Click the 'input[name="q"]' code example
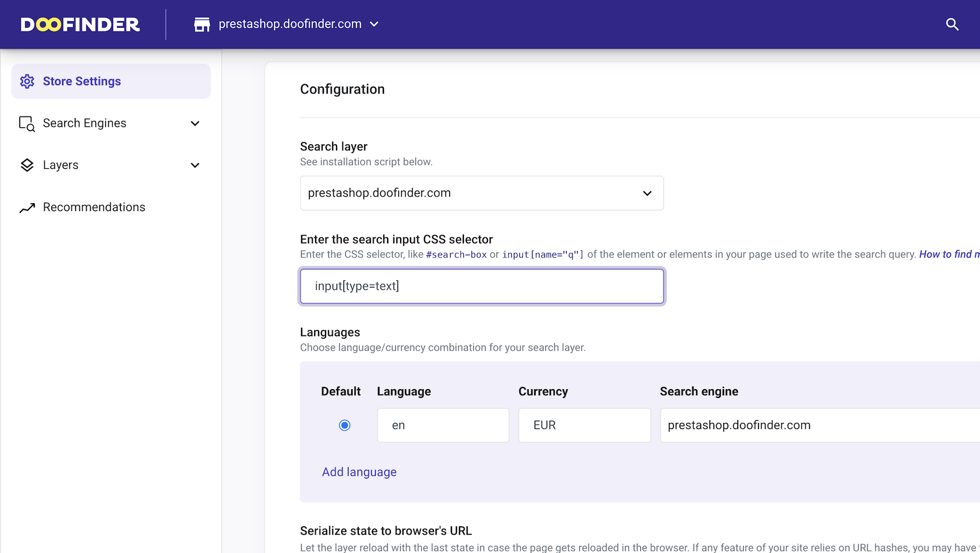 coord(543,255)
